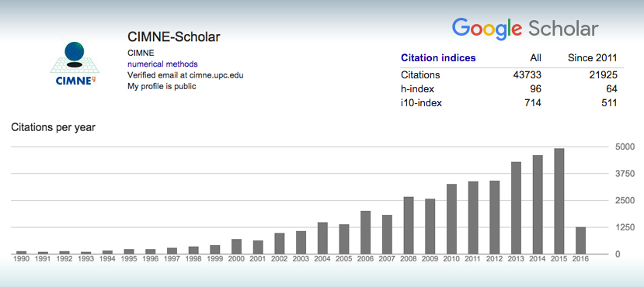Click the h-index value 96
This screenshot has height=287, width=644.
(535, 89)
